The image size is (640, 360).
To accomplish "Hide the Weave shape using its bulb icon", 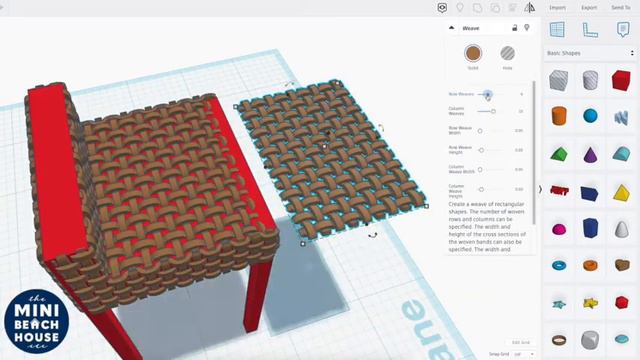I will (x=527, y=28).
